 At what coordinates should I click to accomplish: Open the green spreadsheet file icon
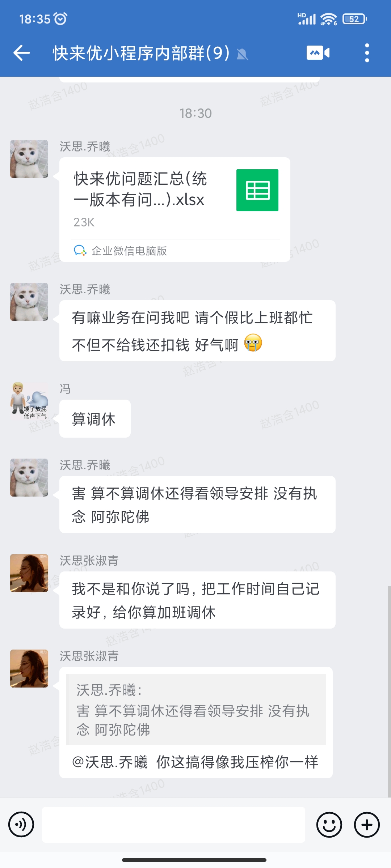click(257, 190)
